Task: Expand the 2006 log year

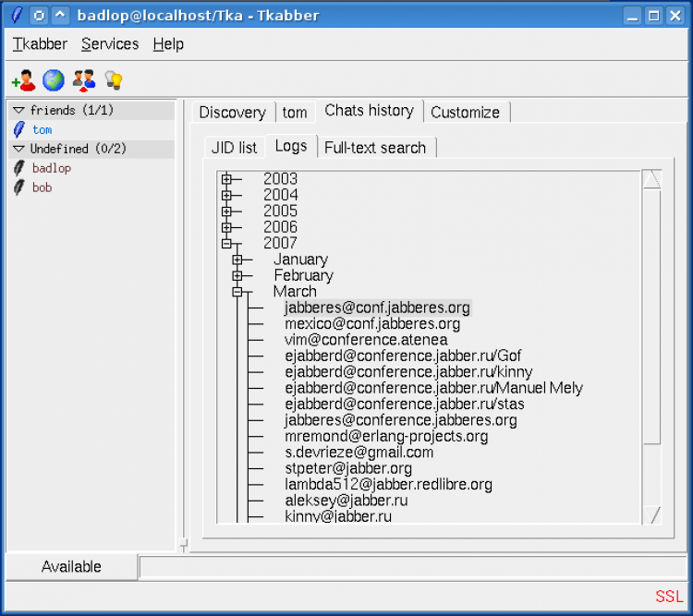Action: coord(226,227)
